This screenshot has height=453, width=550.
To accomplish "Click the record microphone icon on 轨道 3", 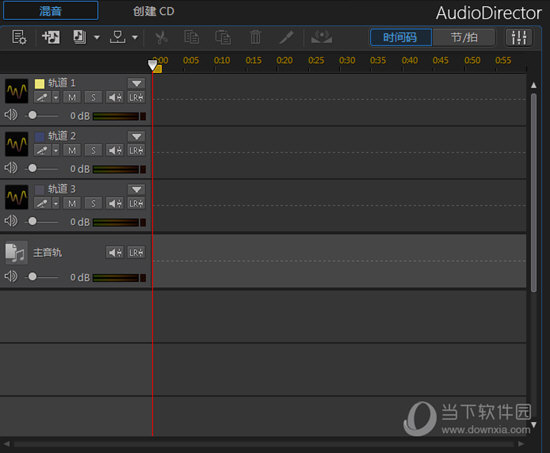I will (x=42, y=203).
